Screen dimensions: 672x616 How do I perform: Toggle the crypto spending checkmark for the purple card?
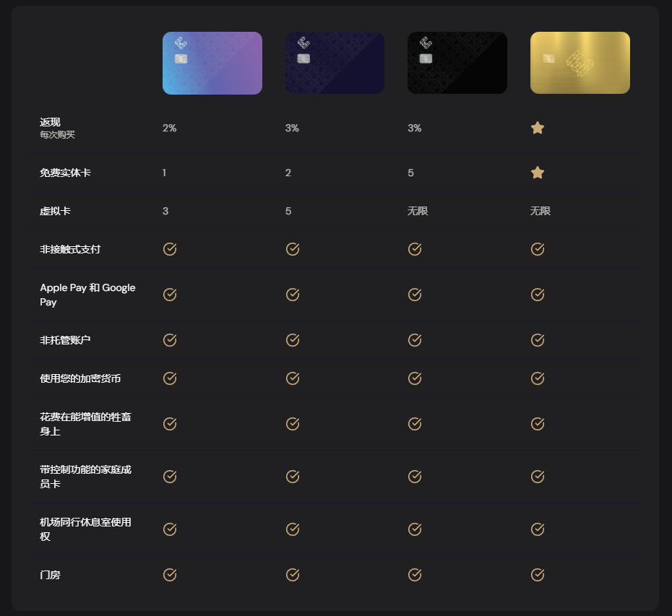tap(169, 378)
